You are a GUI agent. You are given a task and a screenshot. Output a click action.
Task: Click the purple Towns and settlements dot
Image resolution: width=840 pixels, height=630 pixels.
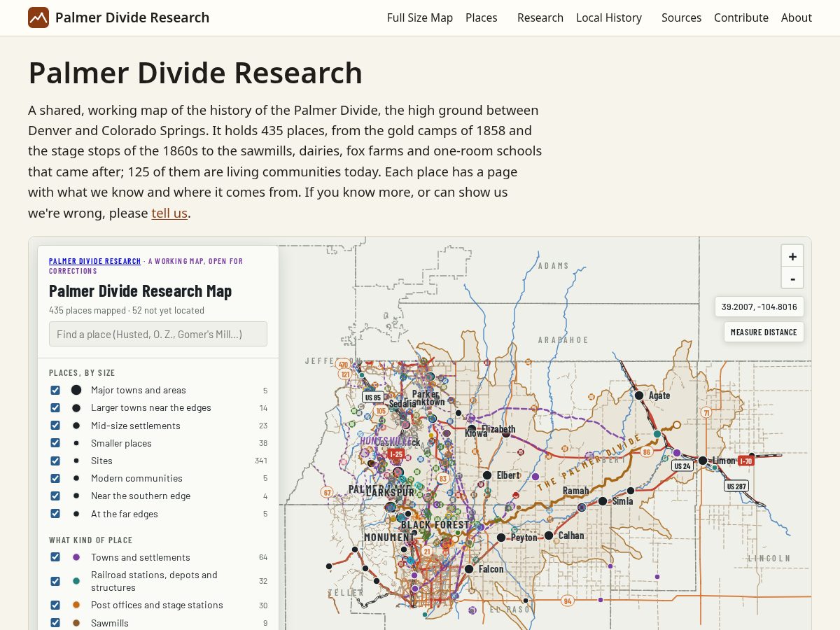pos(76,557)
